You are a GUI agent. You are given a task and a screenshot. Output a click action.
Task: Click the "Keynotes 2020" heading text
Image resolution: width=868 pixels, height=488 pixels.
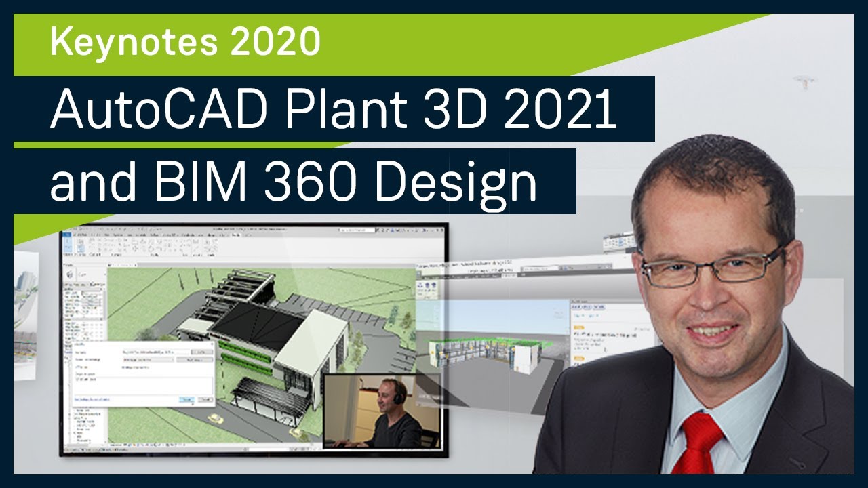pyautogui.click(x=185, y=42)
